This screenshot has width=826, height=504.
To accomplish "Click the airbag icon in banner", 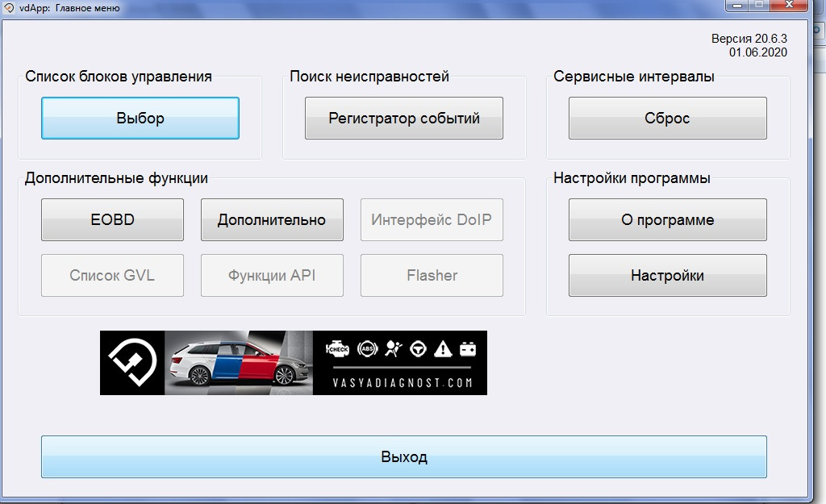I will [x=393, y=348].
